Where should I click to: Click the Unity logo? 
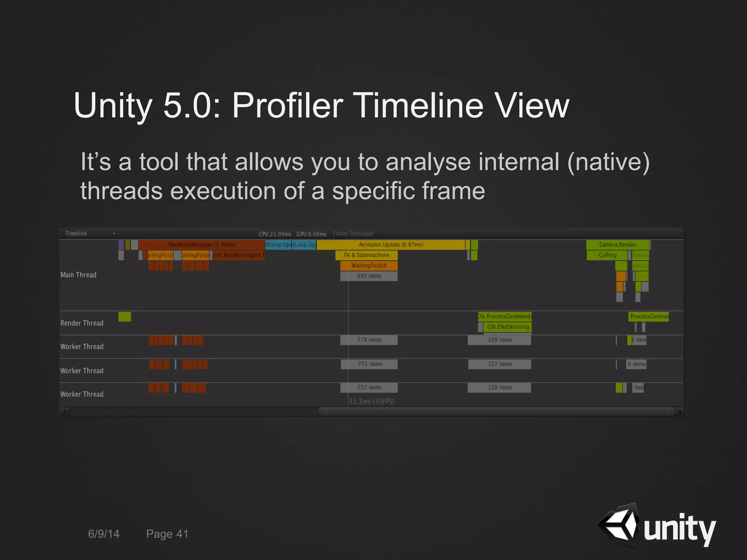click(657, 525)
